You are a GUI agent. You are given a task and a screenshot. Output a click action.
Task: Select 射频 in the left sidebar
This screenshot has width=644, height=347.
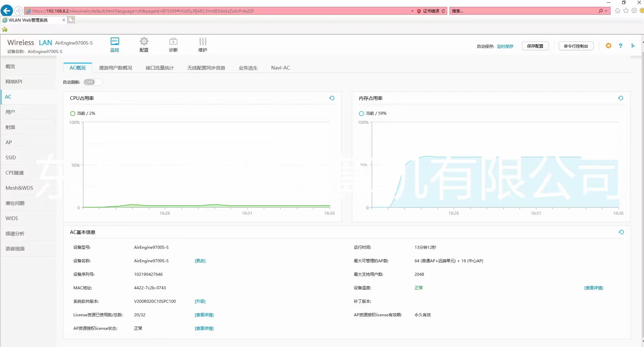10,127
